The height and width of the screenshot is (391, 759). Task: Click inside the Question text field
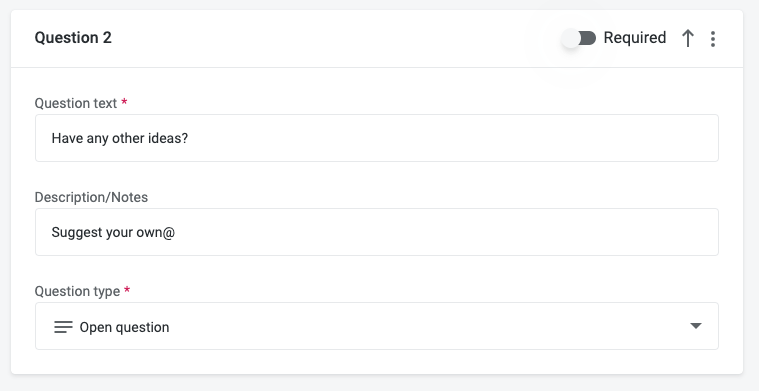[x=377, y=138]
